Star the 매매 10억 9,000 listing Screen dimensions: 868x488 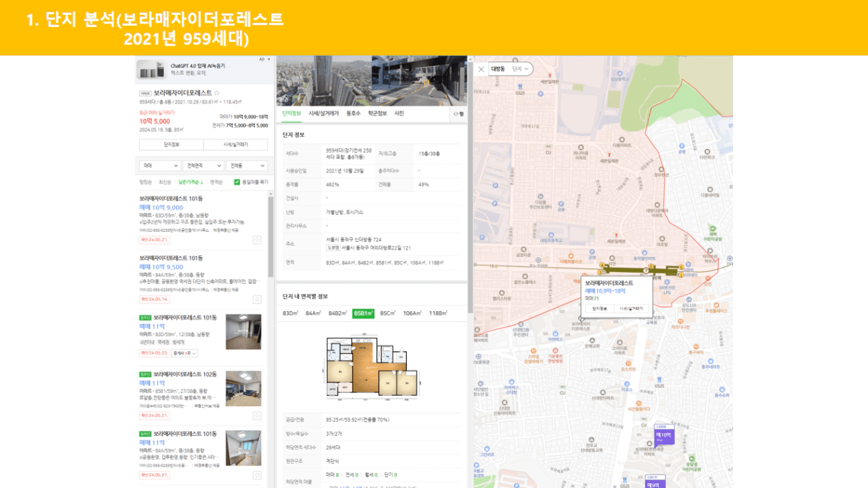point(257,240)
